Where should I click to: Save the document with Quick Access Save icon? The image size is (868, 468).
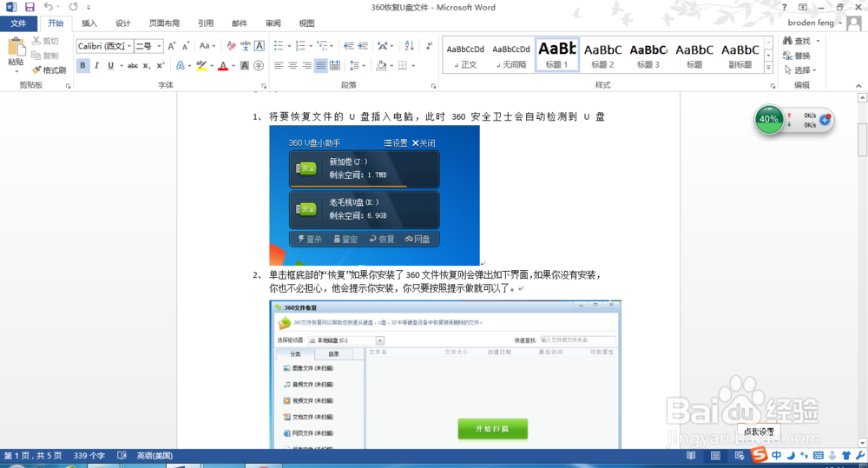coord(30,7)
